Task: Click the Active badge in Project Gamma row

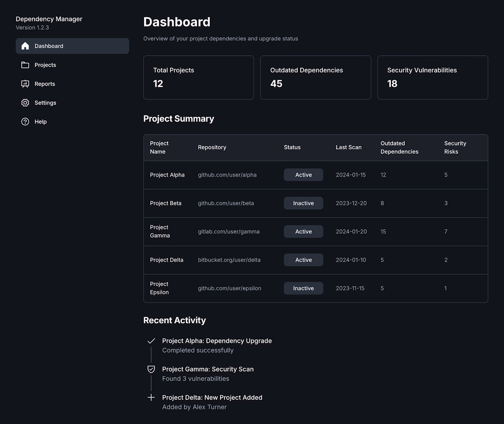Action: tap(303, 231)
